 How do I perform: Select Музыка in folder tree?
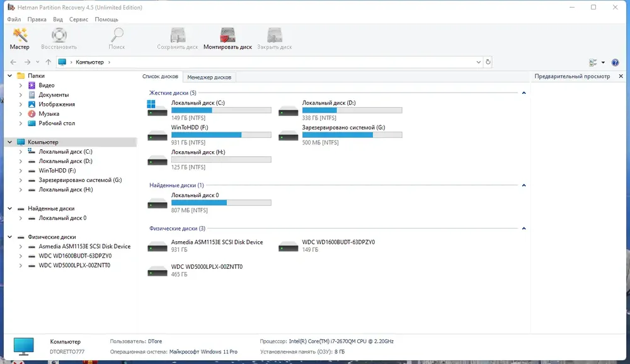click(49, 114)
